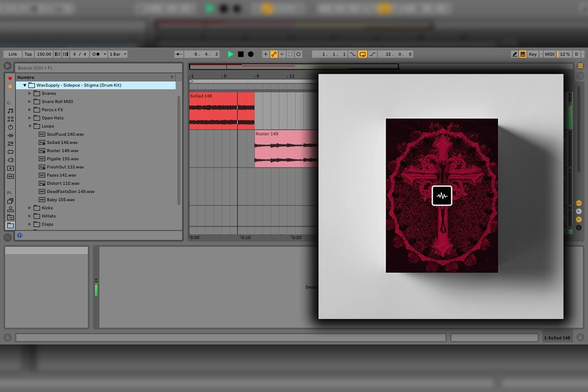Collapse the WavSupply Stigma Drum Kit folder
The width and height of the screenshot is (588, 392).
(x=25, y=85)
